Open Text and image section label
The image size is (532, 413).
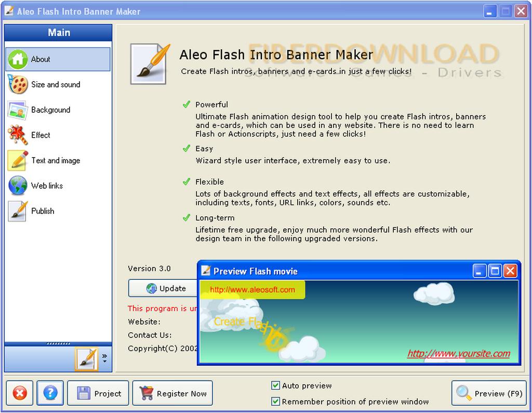click(56, 160)
